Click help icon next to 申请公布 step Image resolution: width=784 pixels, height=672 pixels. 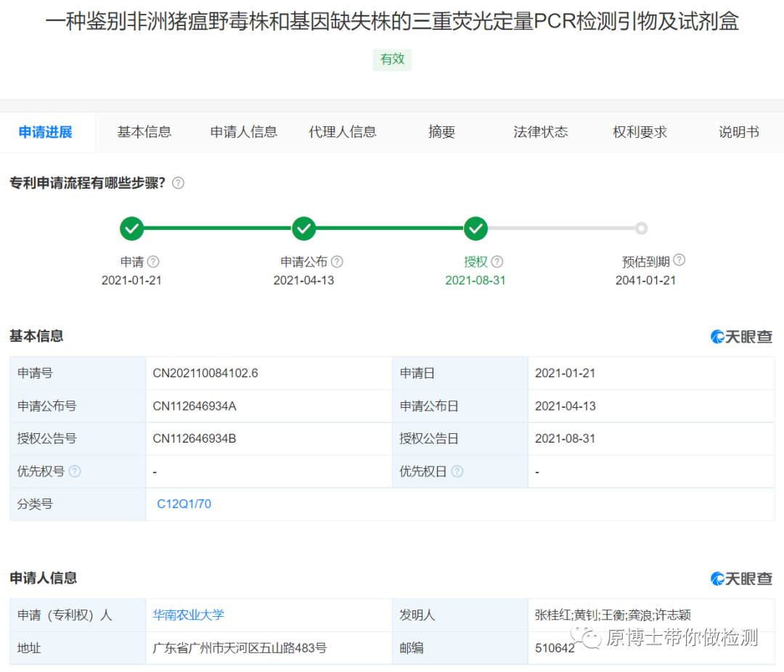pos(337,262)
